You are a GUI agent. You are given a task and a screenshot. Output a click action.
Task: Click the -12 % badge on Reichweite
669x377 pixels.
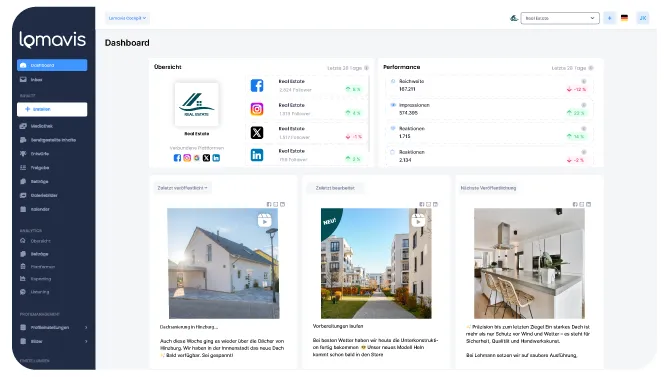click(576, 89)
